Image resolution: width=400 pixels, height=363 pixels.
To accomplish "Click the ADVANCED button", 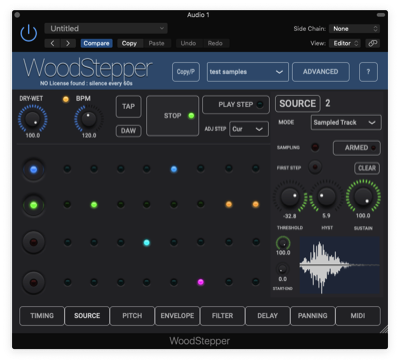I will point(321,72).
